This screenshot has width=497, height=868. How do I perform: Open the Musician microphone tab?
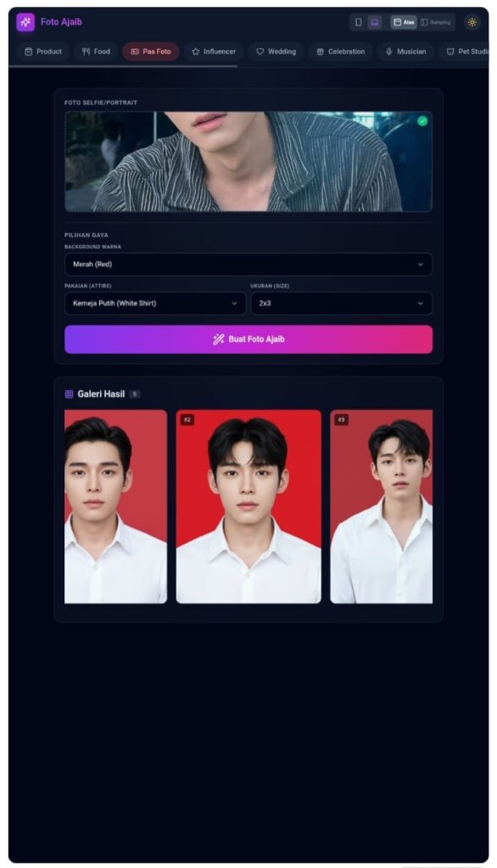tap(406, 52)
